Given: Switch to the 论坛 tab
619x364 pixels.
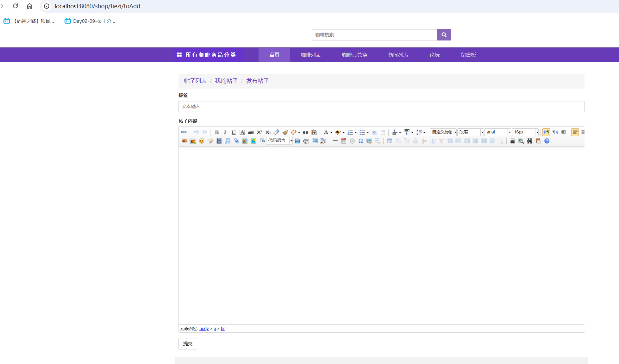Looking at the screenshot, I should [434, 55].
